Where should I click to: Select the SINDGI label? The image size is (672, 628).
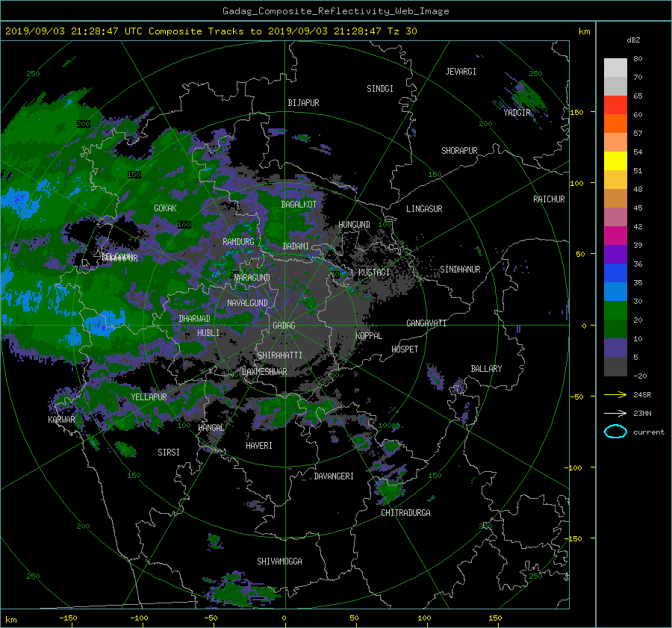point(380,89)
